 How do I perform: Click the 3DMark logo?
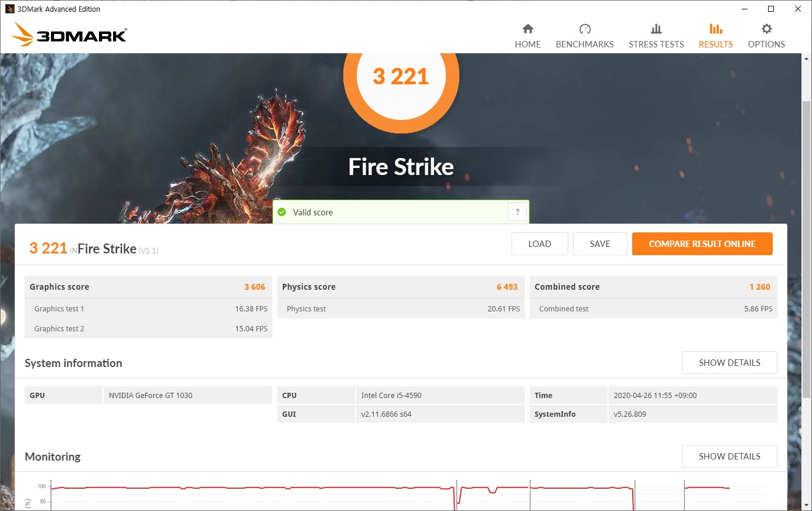[69, 34]
